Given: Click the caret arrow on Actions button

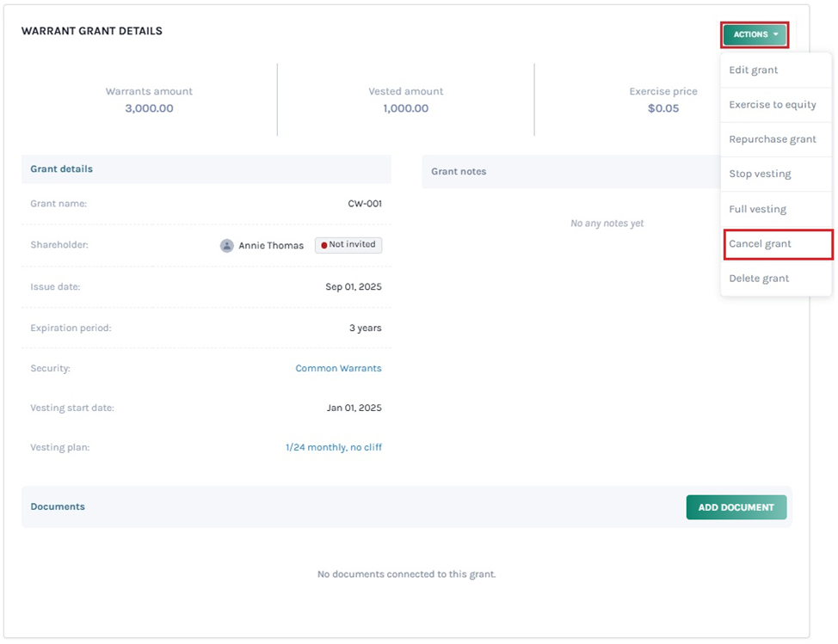Looking at the screenshot, I should pos(775,34).
